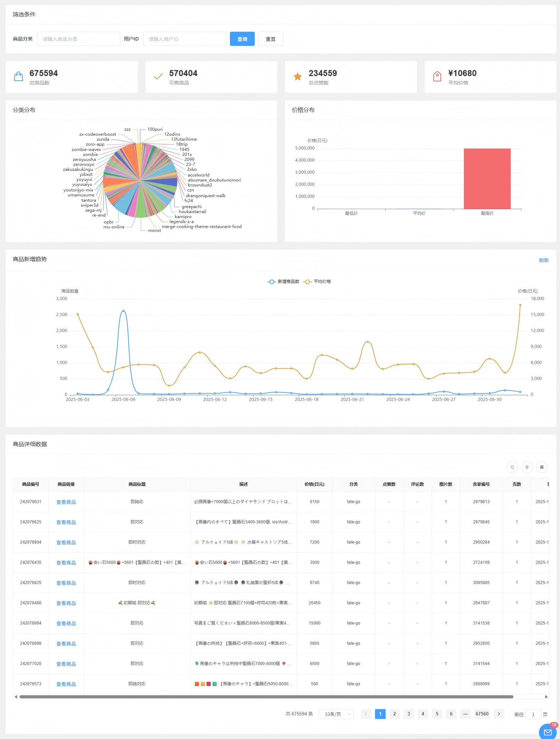Click the price tag icon for 平均价格
The width and height of the screenshot is (560, 739).
(x=437, y=76)
